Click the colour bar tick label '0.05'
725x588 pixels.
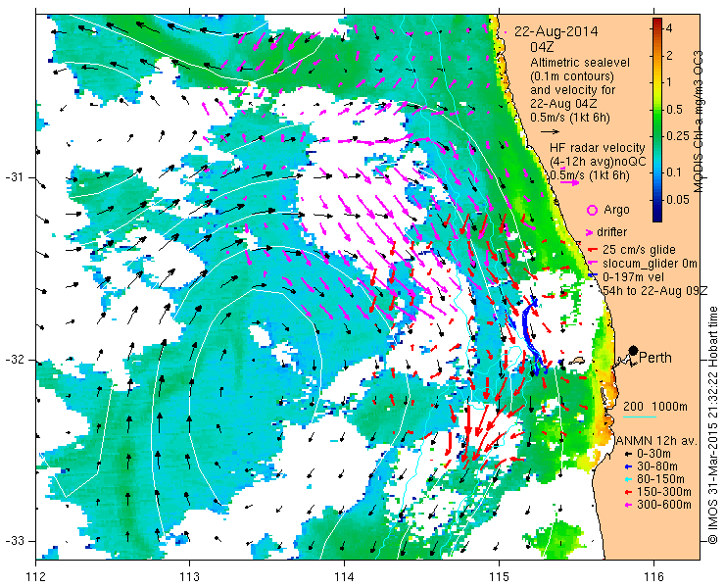pos(678,200)
